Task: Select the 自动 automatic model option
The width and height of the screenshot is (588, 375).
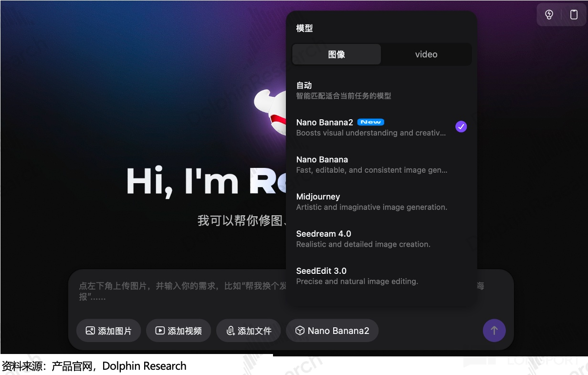Action: click(x=344, y=90)
